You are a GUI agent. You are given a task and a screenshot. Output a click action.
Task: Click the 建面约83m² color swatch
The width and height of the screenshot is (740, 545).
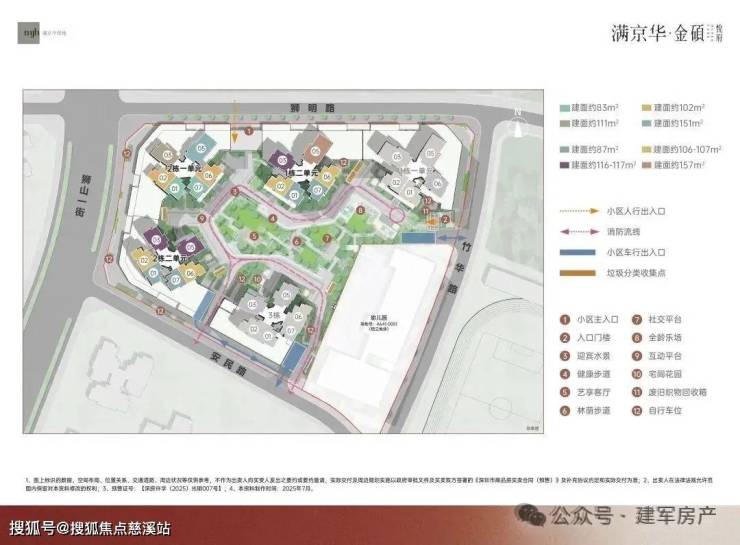[564, 108]
